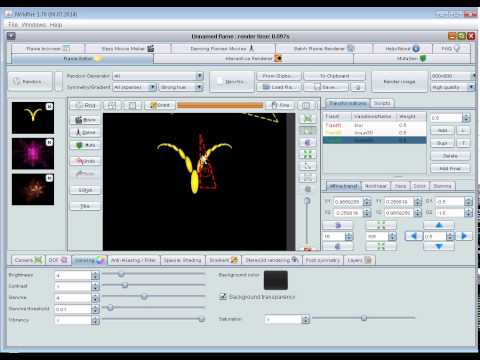Click the Dance button in left toolbar
This screenshot has width=480, height=360.
(85, 132)
